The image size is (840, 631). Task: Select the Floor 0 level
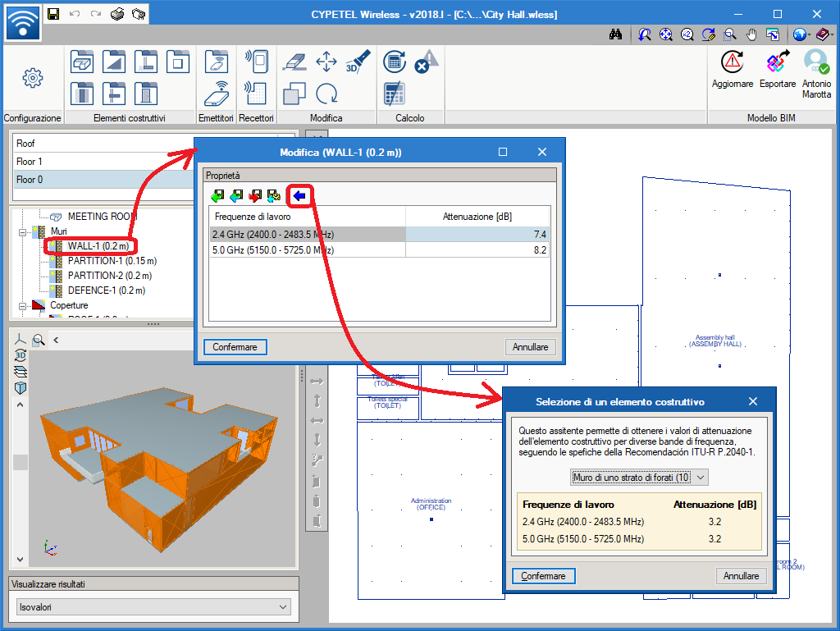tap(103, 180)
